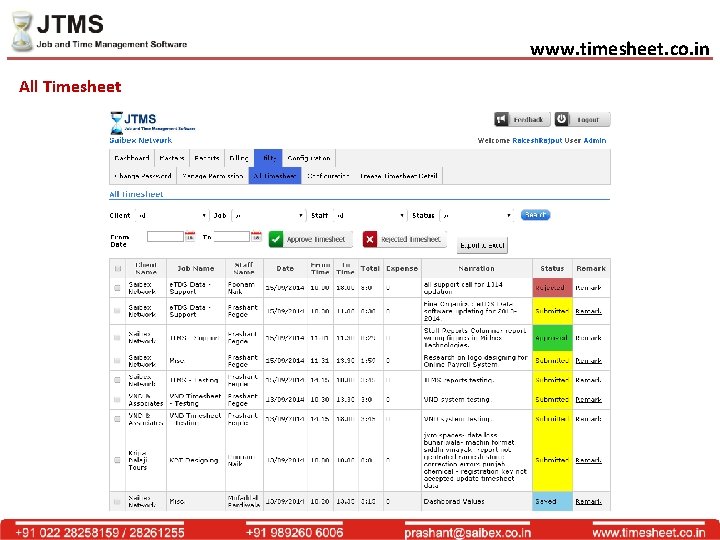The height and width of the screenshot is (540, 720).
Task: Click the Feedback button label
Action: [x=528, y=120]
